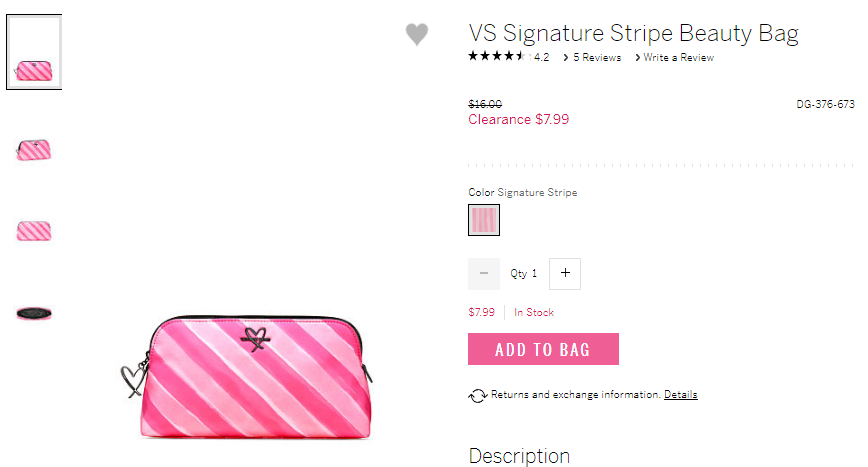
Task: Select the fourth top-view zipper thumbnail
Action: click(x=34, y=314)
